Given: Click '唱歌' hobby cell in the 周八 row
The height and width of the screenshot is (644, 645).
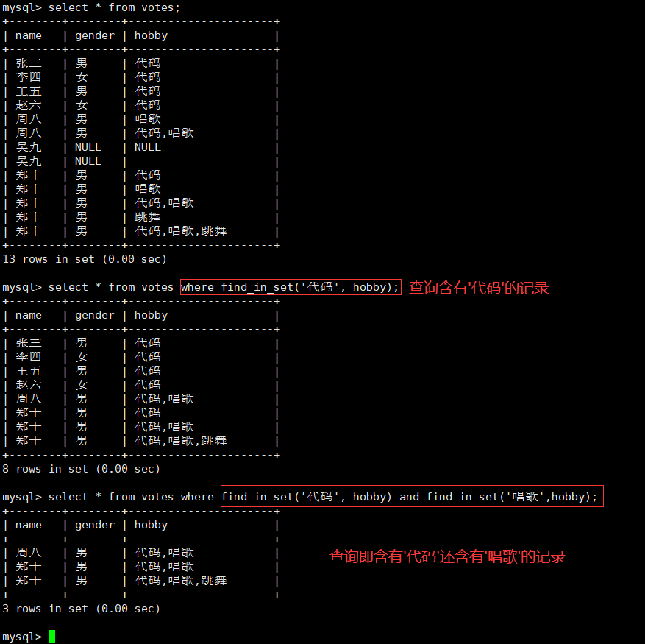Looking at the screenshot, I should point(147,119).
